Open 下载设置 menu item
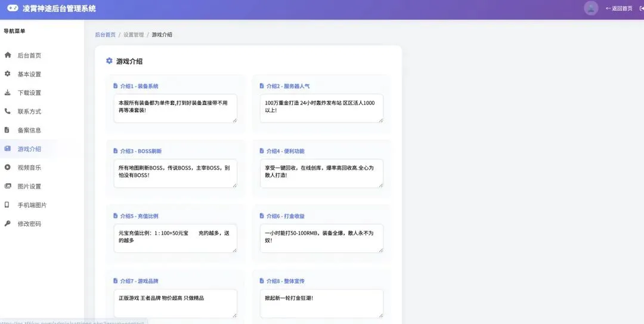Image resolution: width=644 pixels, height=324 pixels. tap(29, 92)
